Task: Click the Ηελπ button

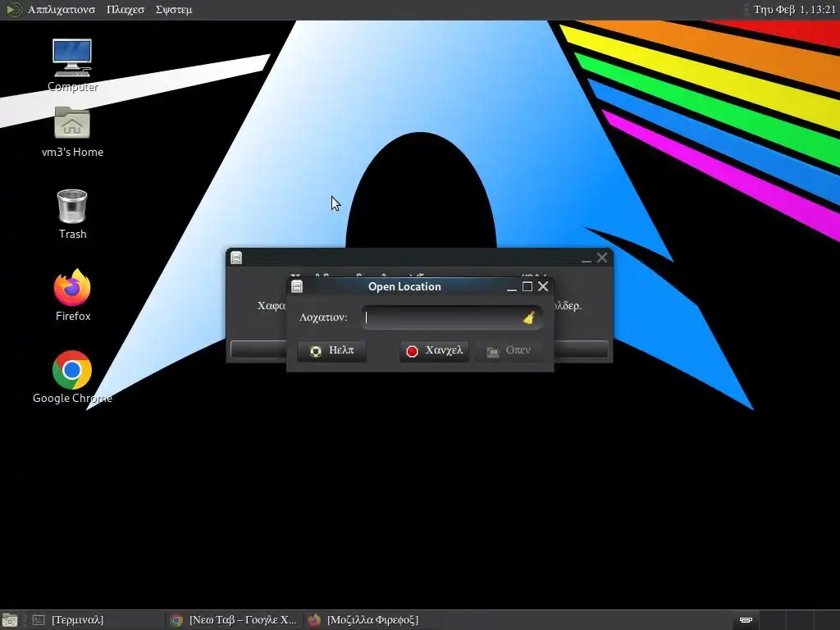Action: (x=331, y=351)
